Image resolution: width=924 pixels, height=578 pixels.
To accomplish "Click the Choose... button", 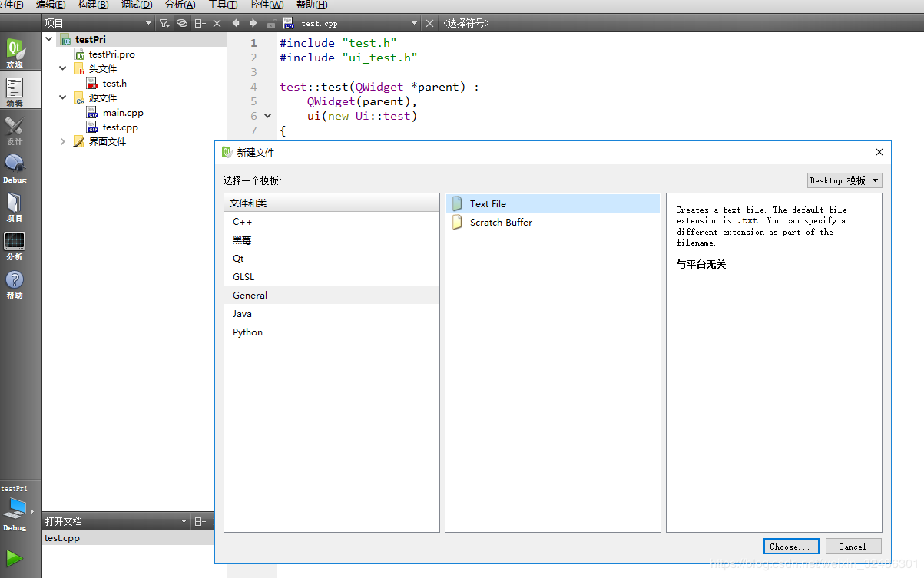I will (790, 547).
